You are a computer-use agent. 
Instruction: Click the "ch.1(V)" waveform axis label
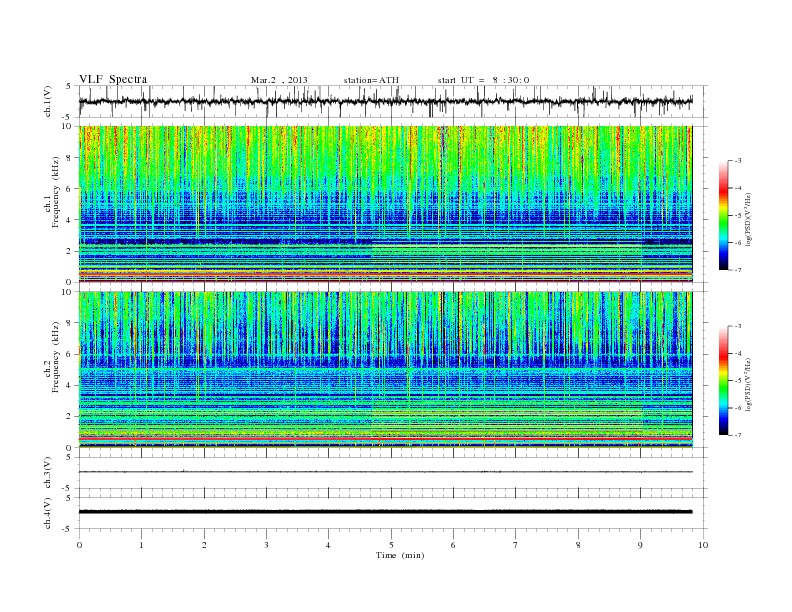[x=48, y=101]
